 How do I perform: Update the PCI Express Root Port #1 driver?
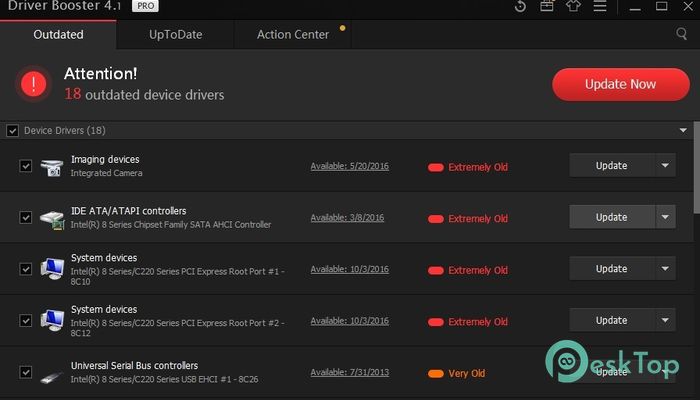pyautogui.click(x=612, y=269)
